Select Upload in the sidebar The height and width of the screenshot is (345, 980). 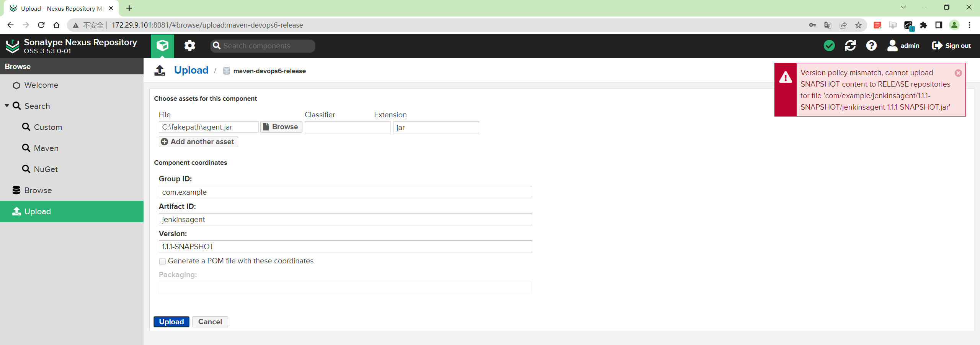coord(72,211)
